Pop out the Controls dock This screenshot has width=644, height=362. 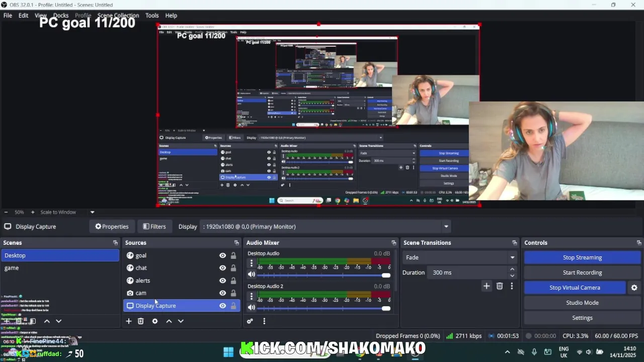pos(639,243)
